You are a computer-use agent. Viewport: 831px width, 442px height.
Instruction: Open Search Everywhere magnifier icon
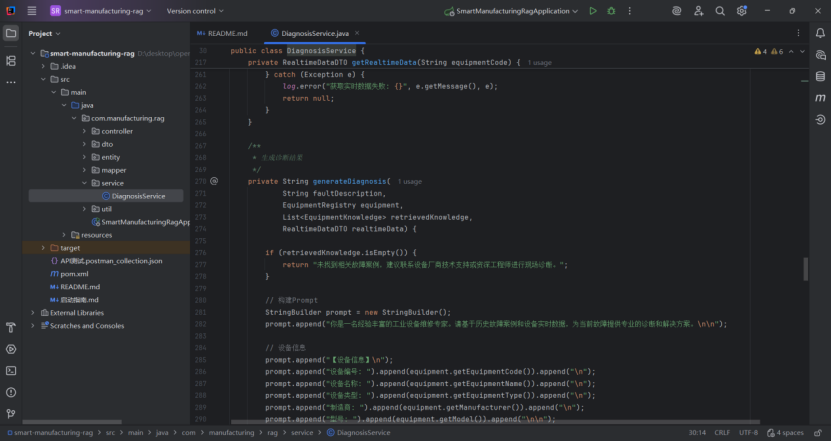click(720, 11)
